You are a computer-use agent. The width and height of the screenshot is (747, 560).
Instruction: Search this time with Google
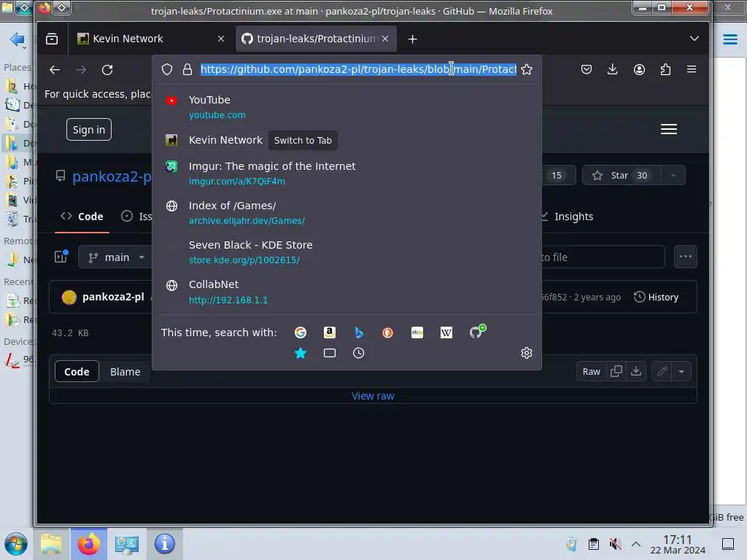click(x=300, y=332)
